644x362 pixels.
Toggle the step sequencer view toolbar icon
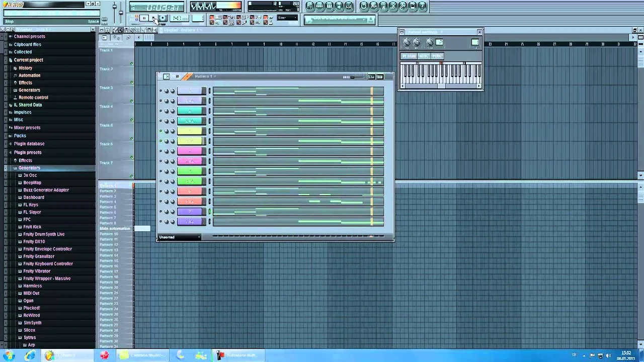click(x=319, y=6)
